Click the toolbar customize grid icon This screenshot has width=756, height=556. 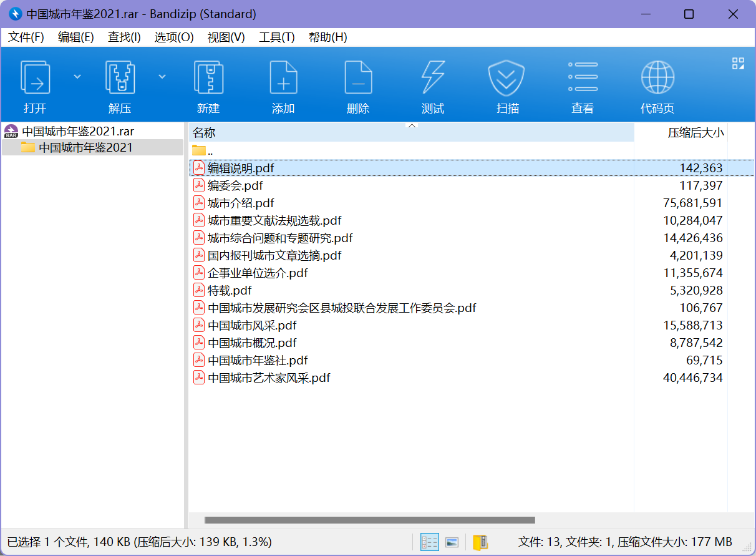tap(739, 63)
